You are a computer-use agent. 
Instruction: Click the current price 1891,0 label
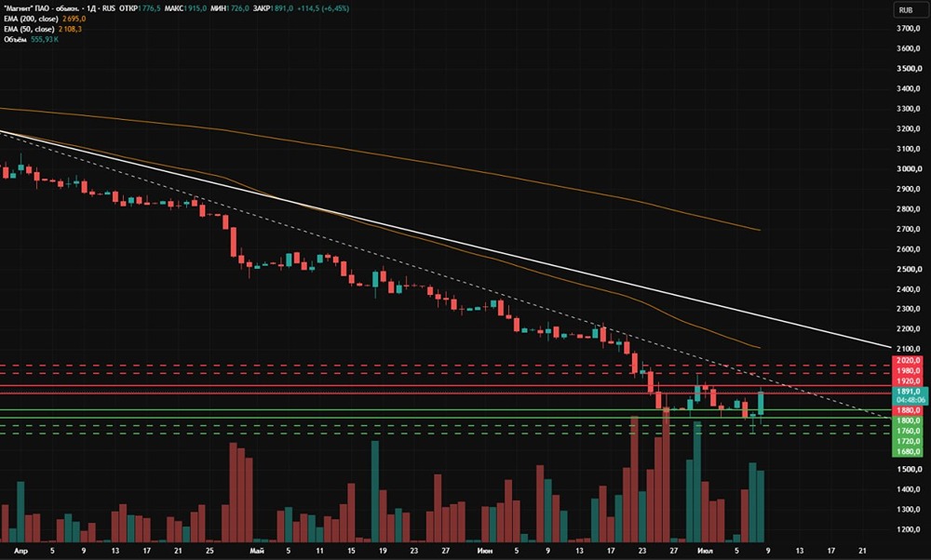point(909,392)
